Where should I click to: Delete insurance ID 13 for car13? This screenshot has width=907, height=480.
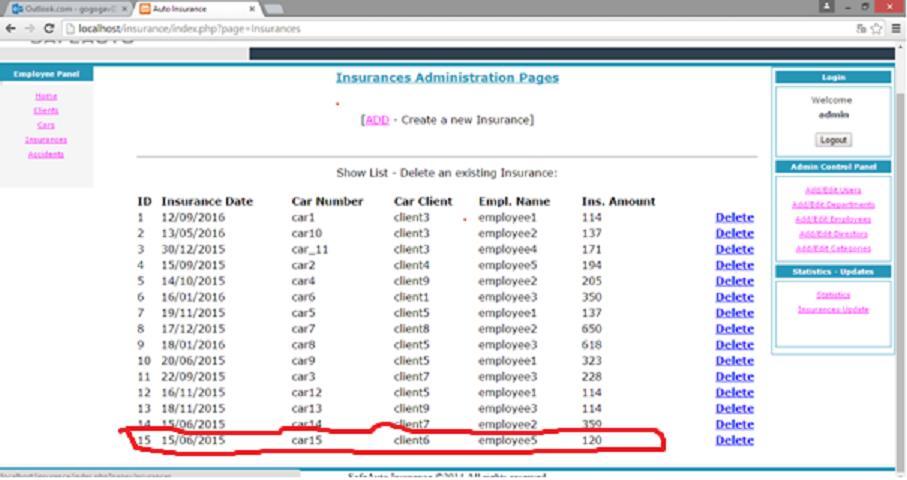(x=735, y=408)
